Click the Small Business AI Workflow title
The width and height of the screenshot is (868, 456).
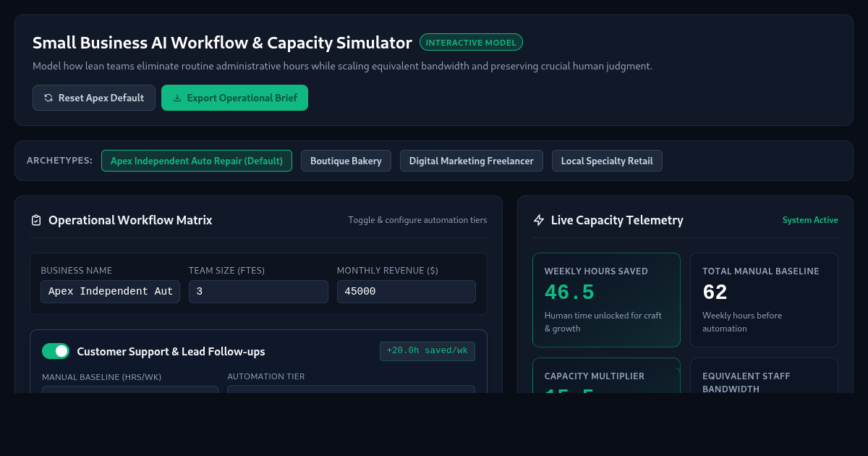coord(222,43)
